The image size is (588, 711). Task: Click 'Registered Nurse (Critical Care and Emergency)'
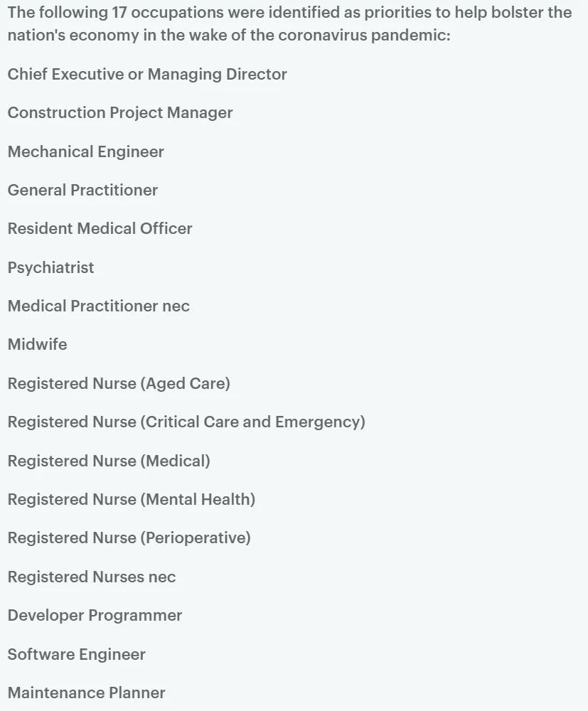[x=186, y=422]
